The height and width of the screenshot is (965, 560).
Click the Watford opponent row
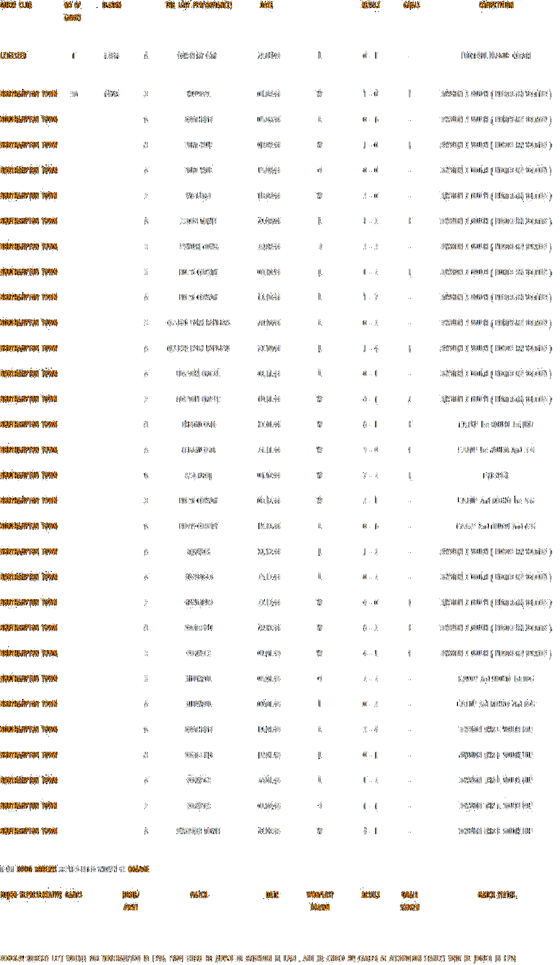pyautogui.click(x=198, y=196)
